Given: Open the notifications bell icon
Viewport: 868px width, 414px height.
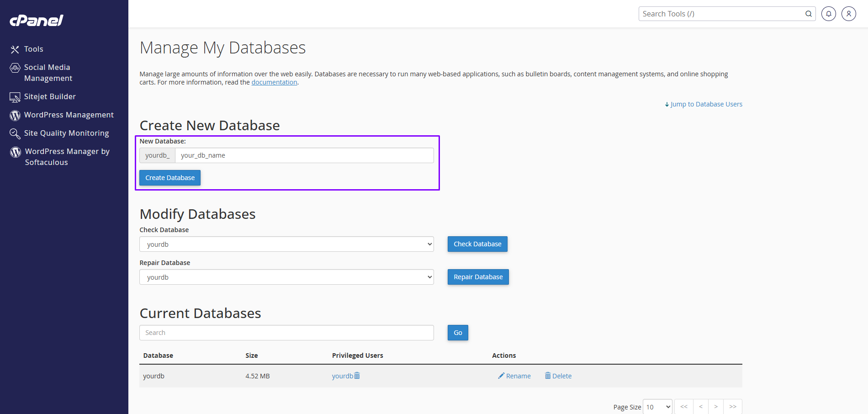Looking at the screenshot, I should 828,14.
